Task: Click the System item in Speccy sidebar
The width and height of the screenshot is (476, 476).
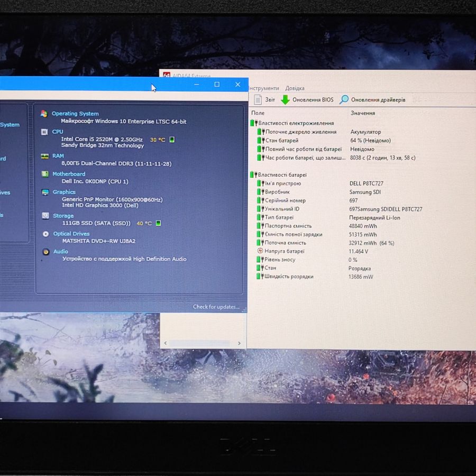Action: pyautogui.click(x=10, y=125)
